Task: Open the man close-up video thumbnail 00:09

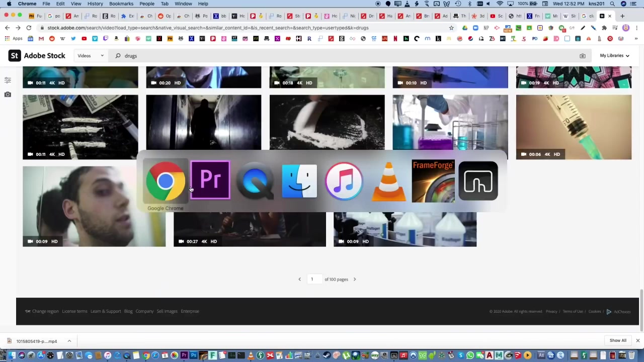Action: tap(94, 206)
